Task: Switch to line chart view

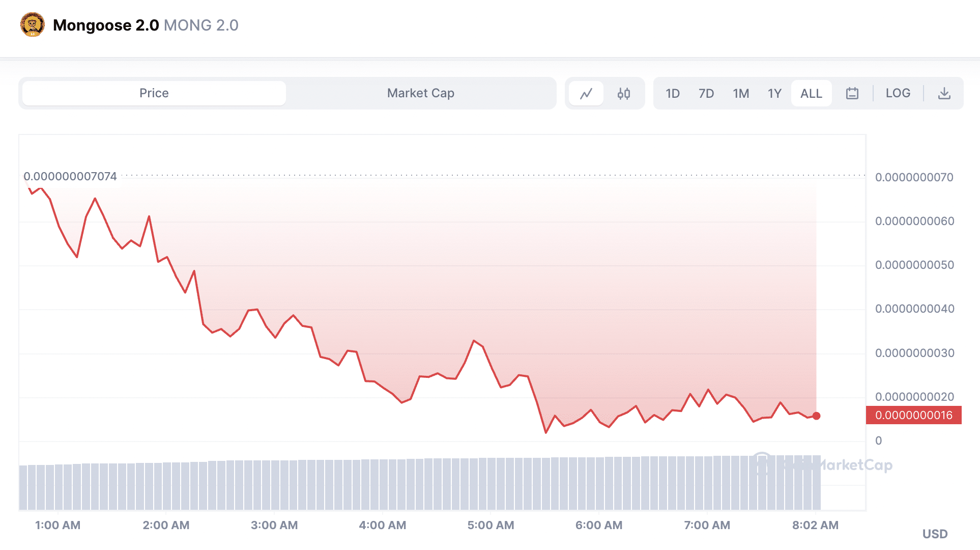Action: coord(586,93)
